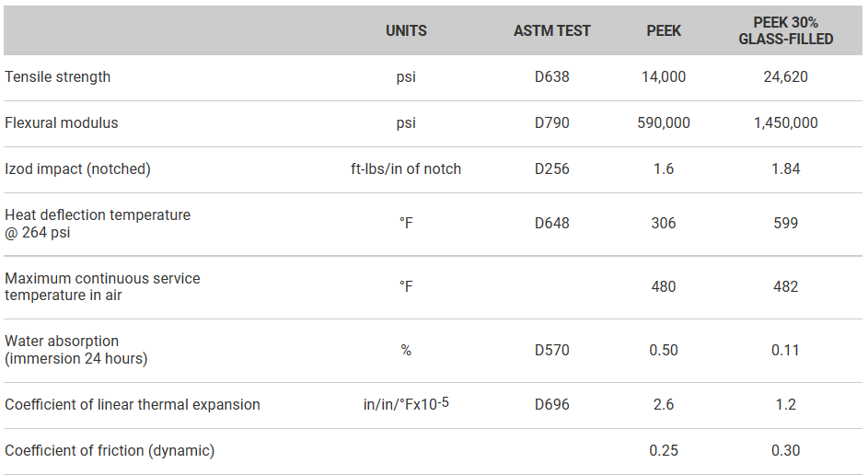
Task: Select the Tensile strength row label
Action: pos(57,77)
